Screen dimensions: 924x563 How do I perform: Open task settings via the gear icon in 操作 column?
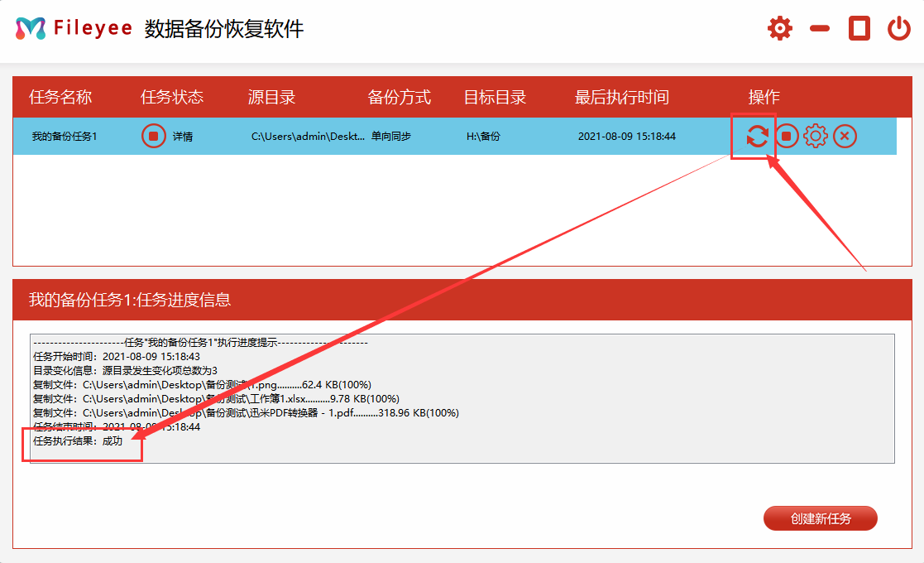816,136
